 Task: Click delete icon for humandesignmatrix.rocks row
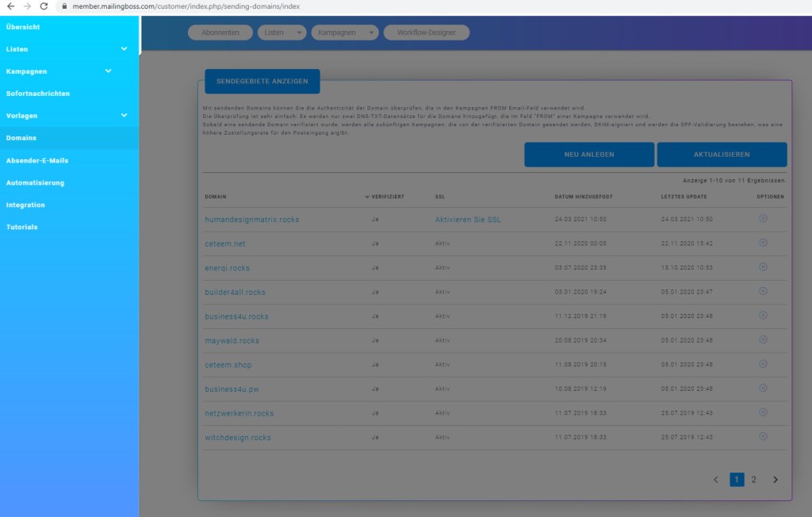(763, 218)
